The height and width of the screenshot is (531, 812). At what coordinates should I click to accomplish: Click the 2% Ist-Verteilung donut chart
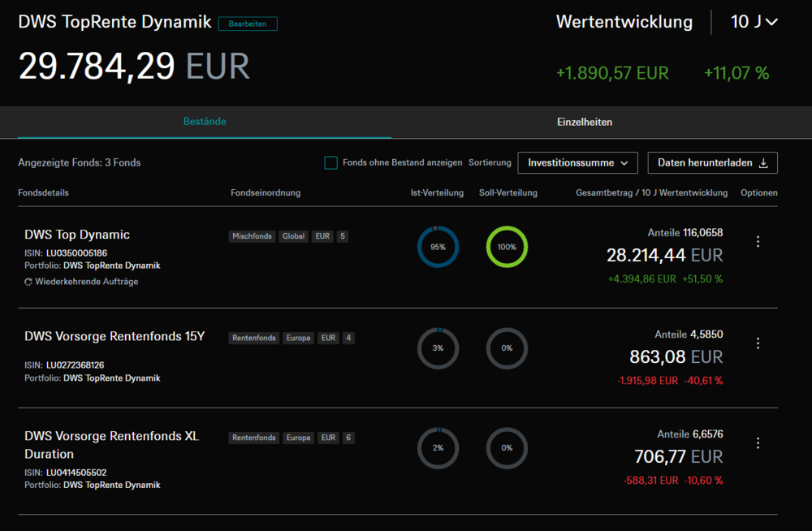coord(438,448)
